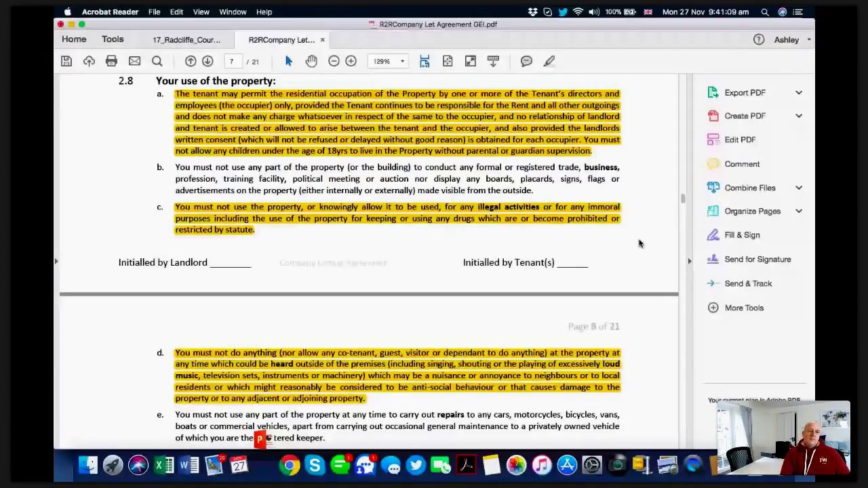Click the More Tools plus icon
Viewport: 868px width, 488px height.
[713, 308]
